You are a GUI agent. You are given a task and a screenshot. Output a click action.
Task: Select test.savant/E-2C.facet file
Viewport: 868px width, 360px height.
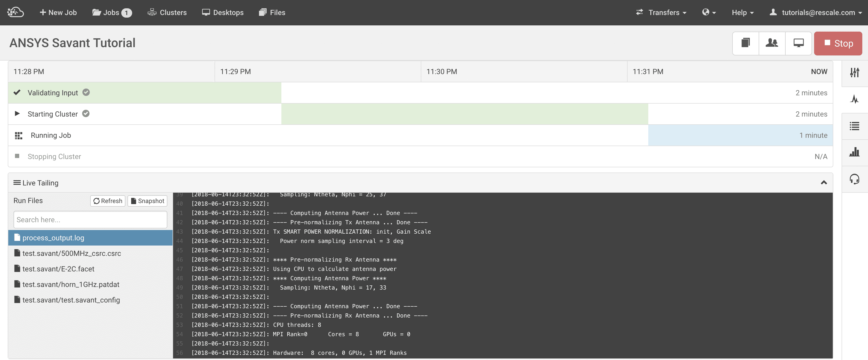58,269
